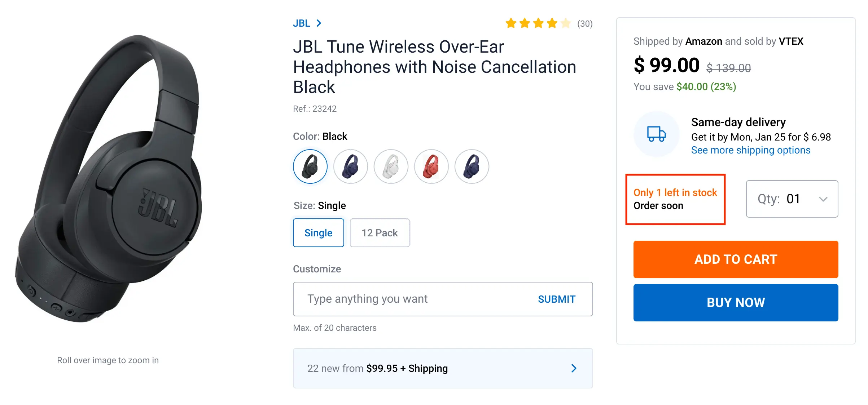Image resolution: width=868 pixels, height=405 pixels.
Task: Select the Single size option
Action: (x=318, y=233)
